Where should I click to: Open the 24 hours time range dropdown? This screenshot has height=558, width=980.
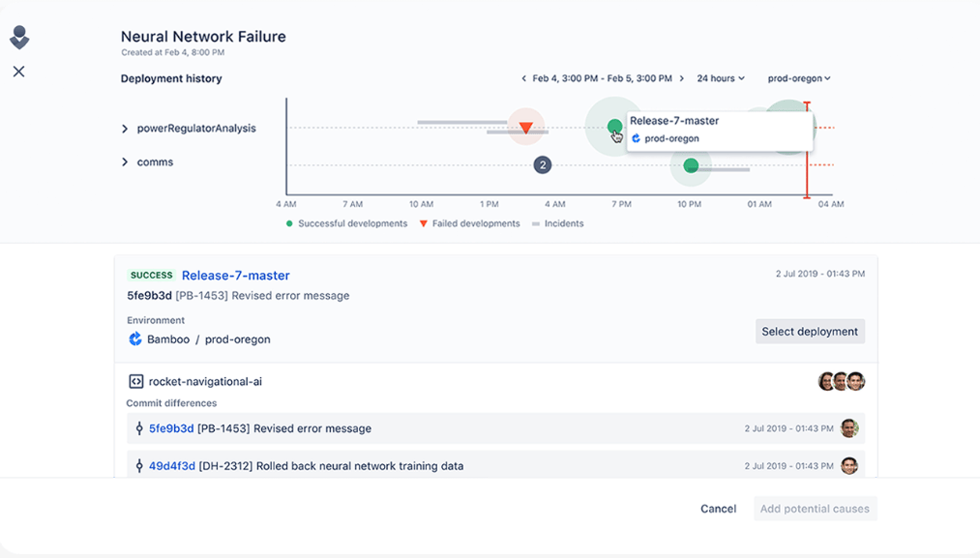tap(722, 78)
